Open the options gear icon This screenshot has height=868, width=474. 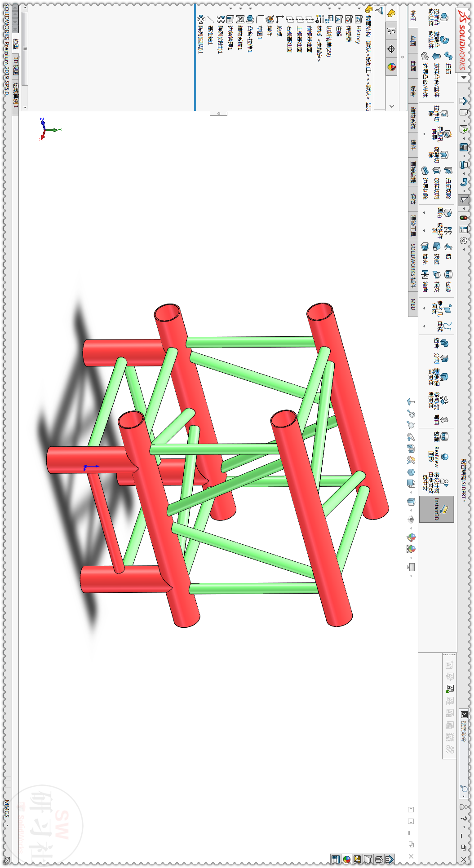(x=464, y=241)
